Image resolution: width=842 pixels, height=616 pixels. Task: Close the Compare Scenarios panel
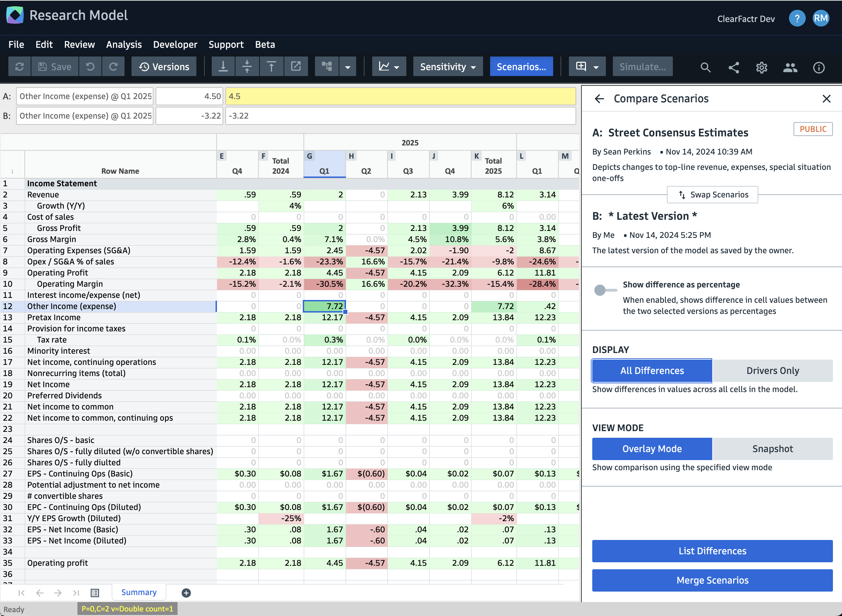point(826,99)
